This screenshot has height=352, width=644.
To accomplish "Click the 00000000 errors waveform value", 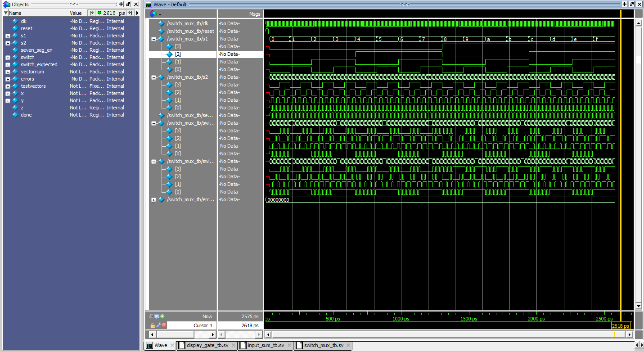I will tap(278, 200).
